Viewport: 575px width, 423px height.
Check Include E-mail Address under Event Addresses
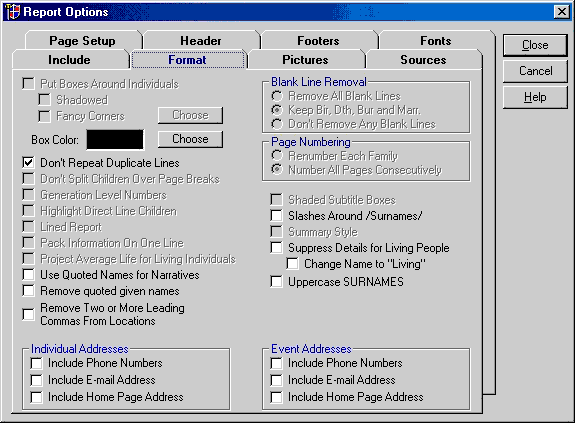[x=276, y=380]
